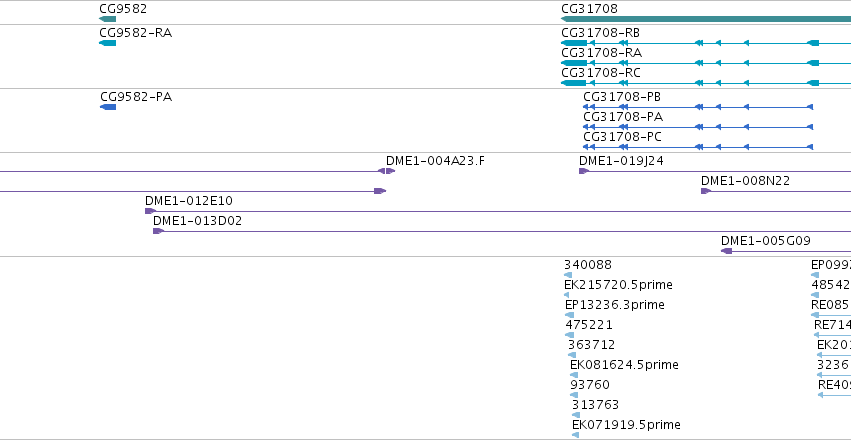The height and width of the screenshot is (440, 851).
Task: Click the CG31708-PC coding sequence label
Action: (623, 137)
